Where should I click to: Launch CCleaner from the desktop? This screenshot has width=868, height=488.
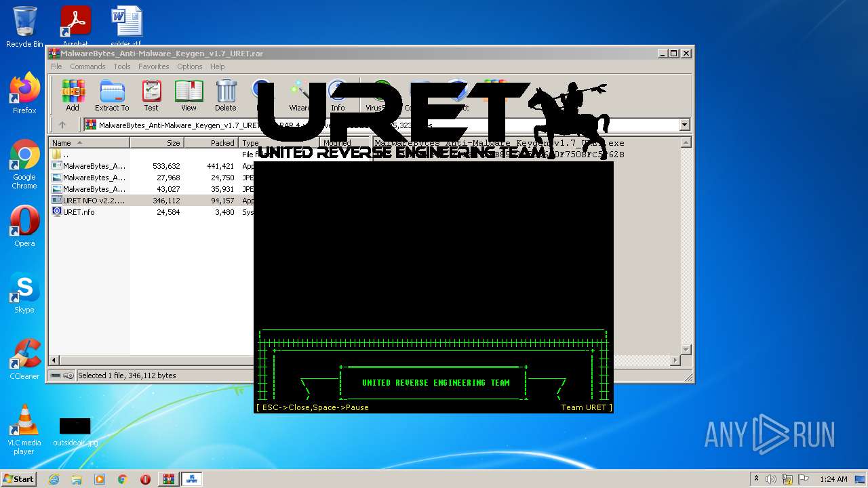[x=24, y=359]
